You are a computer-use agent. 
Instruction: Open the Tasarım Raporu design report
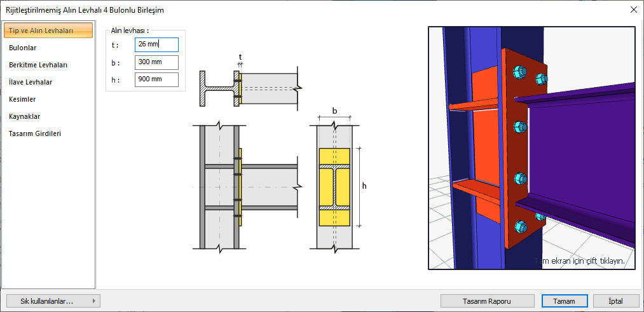point(488,301)
